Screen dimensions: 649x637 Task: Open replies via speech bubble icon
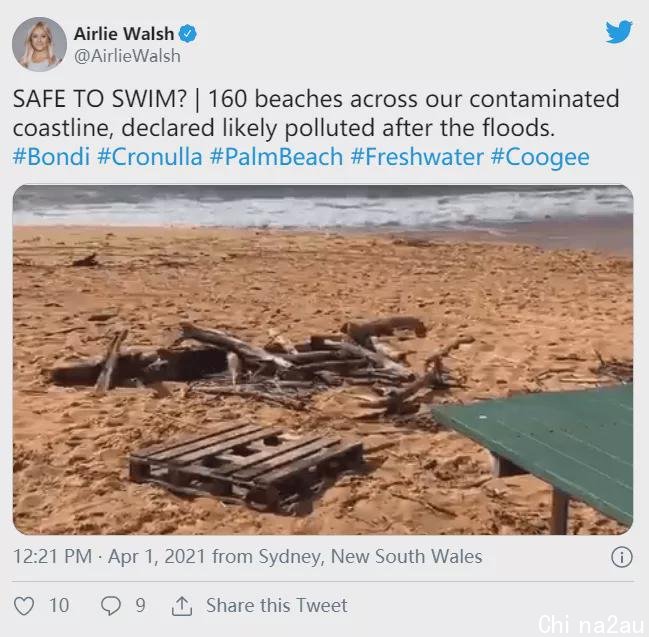[111, 606]
